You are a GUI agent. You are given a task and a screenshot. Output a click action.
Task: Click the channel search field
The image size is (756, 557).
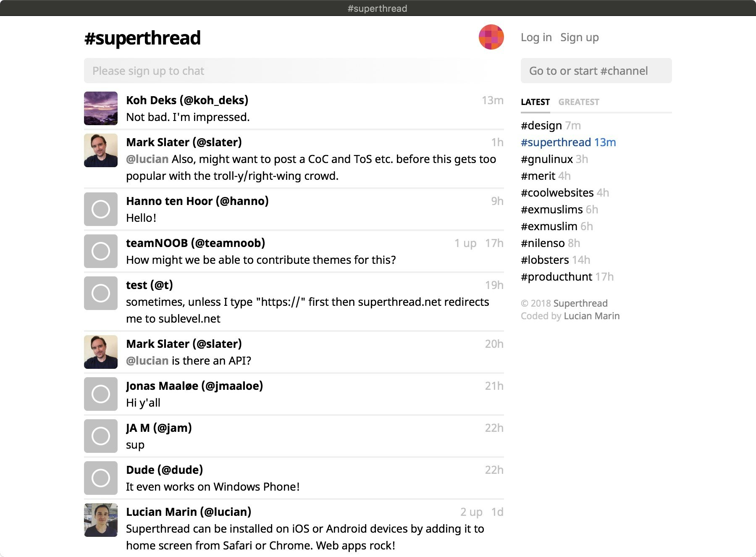(x=596, y=71)
